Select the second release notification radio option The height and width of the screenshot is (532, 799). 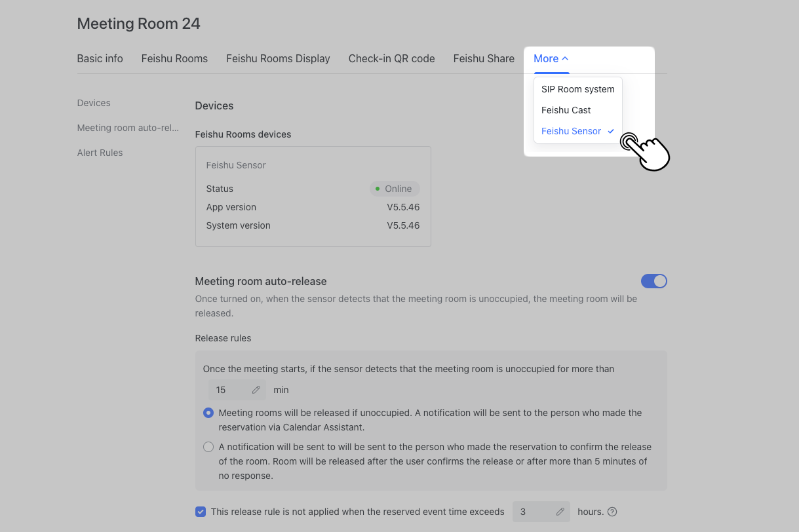(208, 446)
